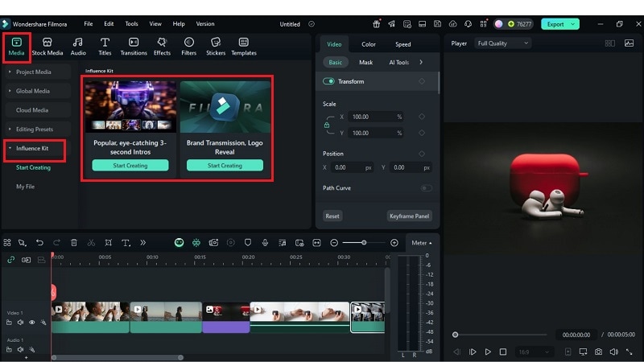Open the Tools menu

click(x=131, y=24)
